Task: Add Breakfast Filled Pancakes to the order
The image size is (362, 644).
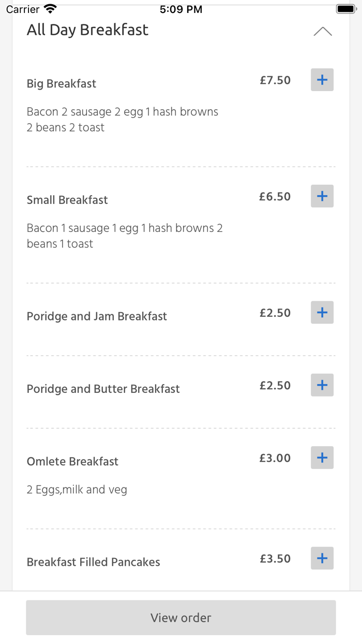Action: coord(322,558)
